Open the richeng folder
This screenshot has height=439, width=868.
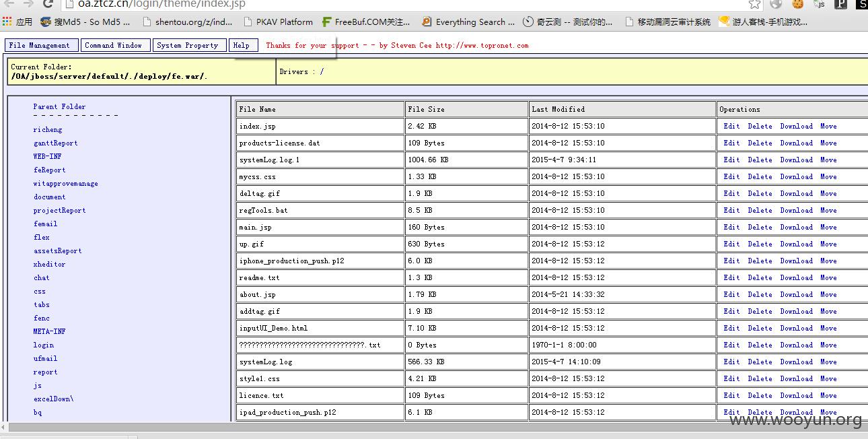pyautogui.click(x=48, y=129)
